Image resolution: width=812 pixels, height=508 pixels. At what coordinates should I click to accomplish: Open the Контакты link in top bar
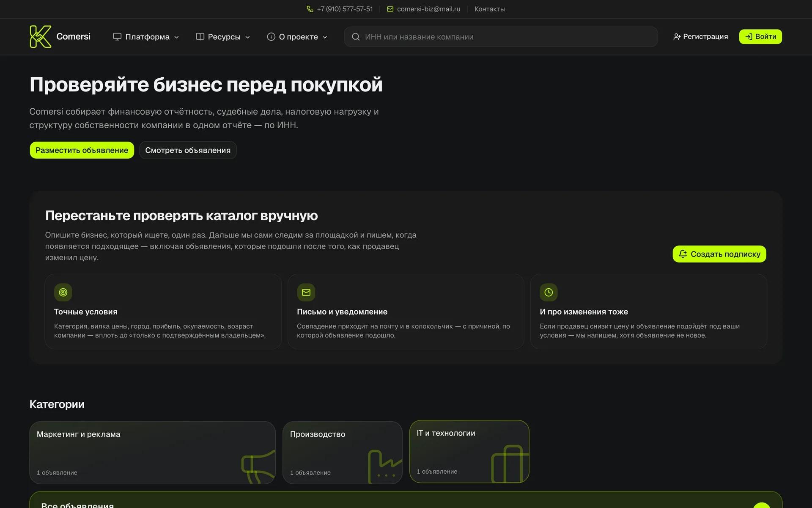click(489, 9)
